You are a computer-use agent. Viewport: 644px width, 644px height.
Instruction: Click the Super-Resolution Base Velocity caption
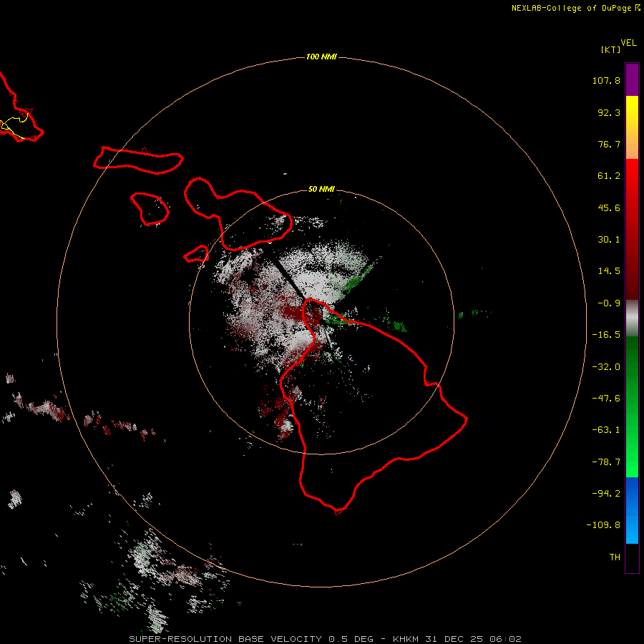click(325, 639)
